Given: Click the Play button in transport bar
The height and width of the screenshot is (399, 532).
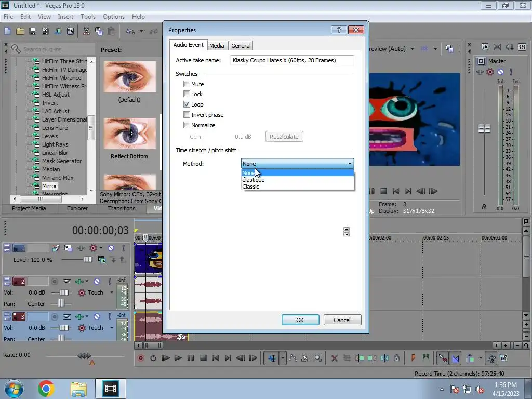Looking at the screenshot, I should (178, 358).
